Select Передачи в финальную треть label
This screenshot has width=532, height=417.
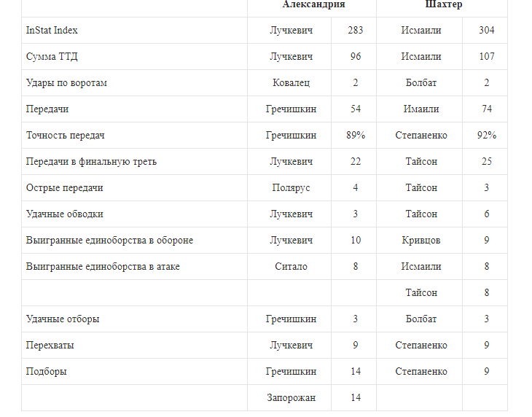point(91,162)
